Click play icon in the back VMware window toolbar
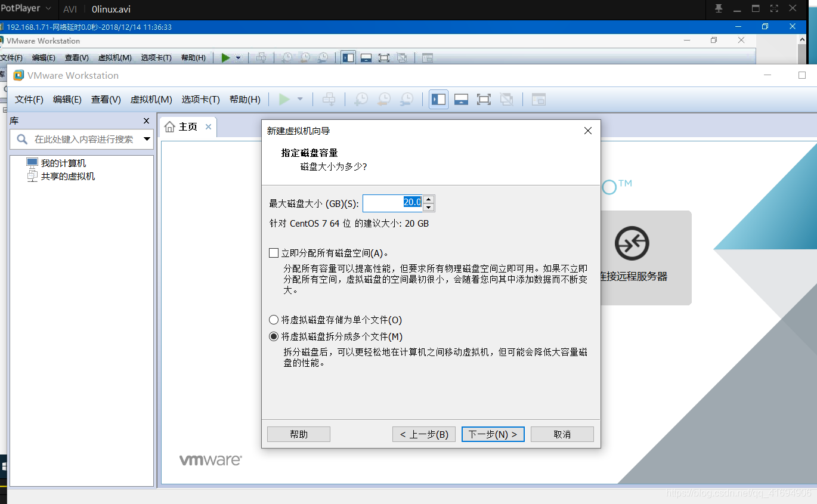This screenshot has height=504, width=817. tap(225, 58)
